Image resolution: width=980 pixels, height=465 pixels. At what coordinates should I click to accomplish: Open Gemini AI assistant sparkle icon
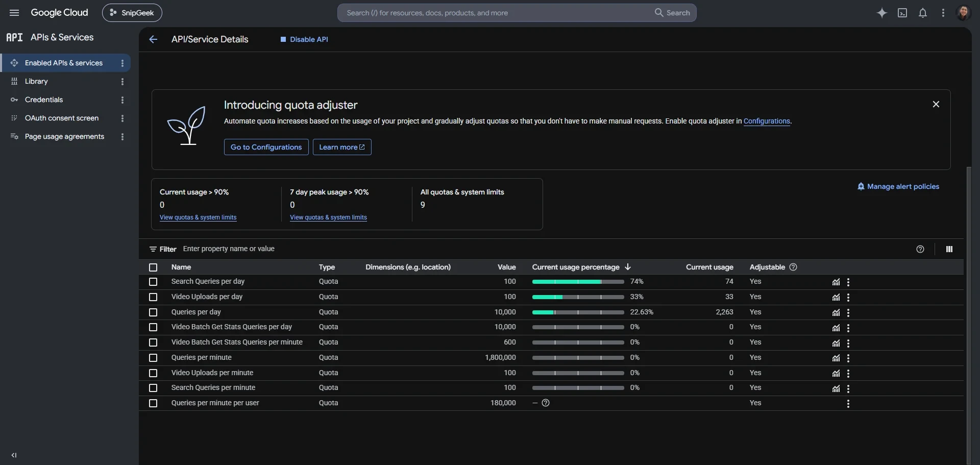pyautogui.click(x=882, y=13)
